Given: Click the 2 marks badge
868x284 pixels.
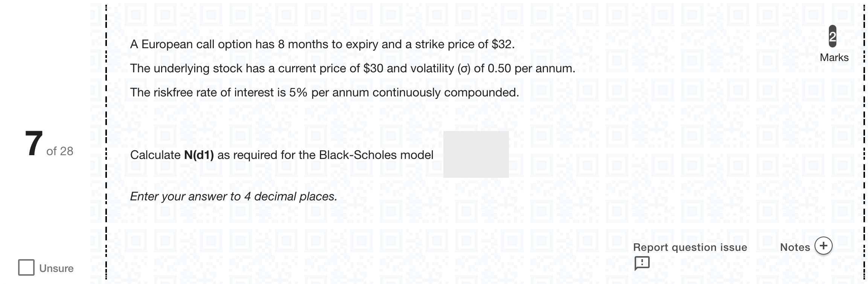Looking at the screenshot, I should click(833, 37).
